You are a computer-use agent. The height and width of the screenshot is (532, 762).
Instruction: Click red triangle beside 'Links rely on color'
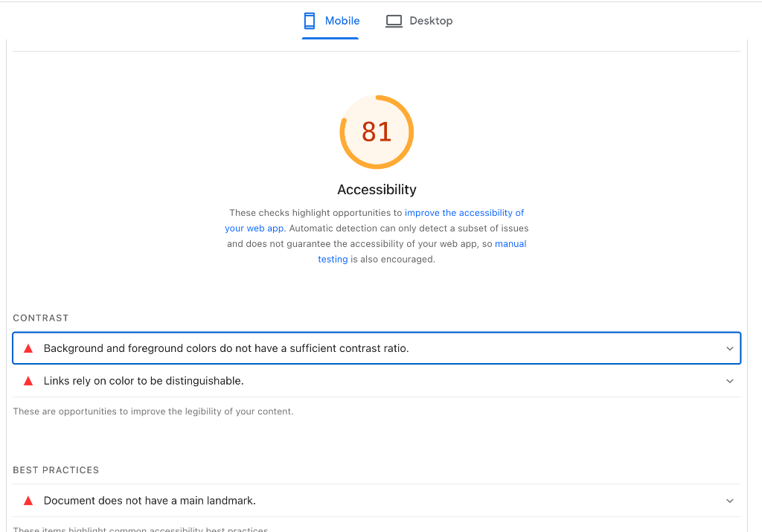click(x=28, y=381)
